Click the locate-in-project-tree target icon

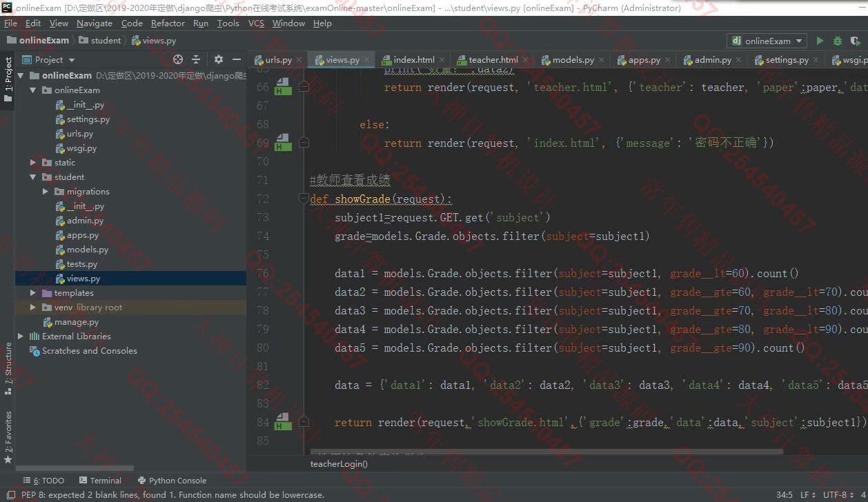coord(178,59)
